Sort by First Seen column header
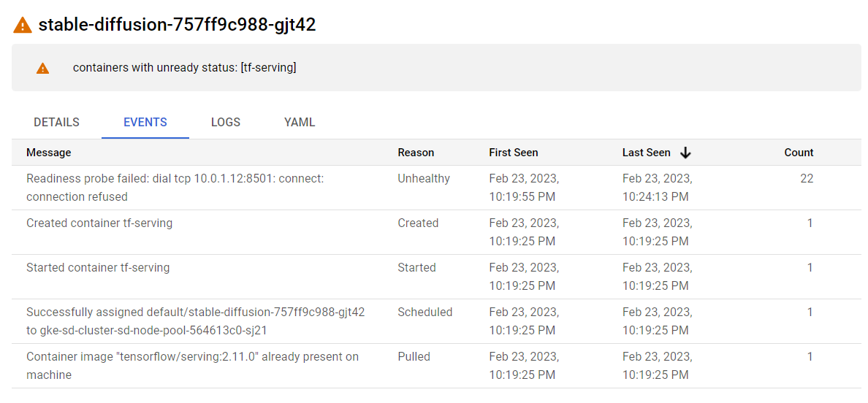Image resolution: width=868 pixels, height=403 pixels. (x=514, y=153)
